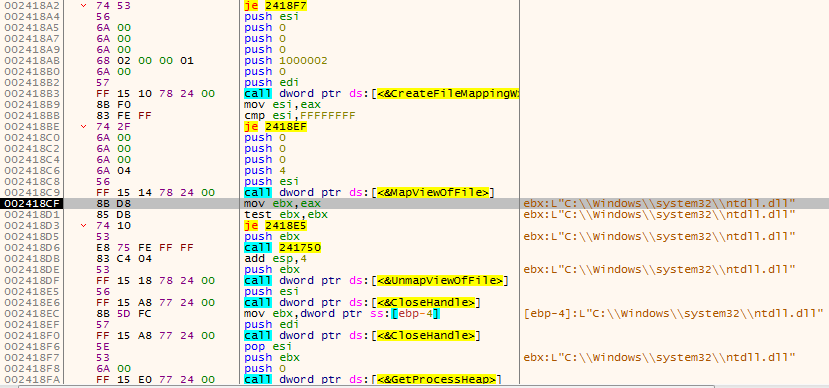Screen dimensions: 829x388
Task: Click bytes 'FF 15 10 78 24 00'
Action: (156, 94)
